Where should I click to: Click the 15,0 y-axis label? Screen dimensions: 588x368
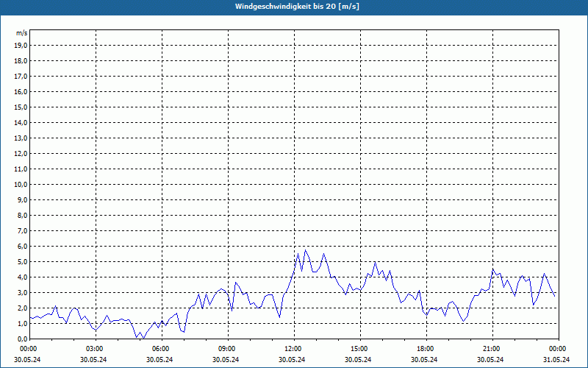point(21,107)
